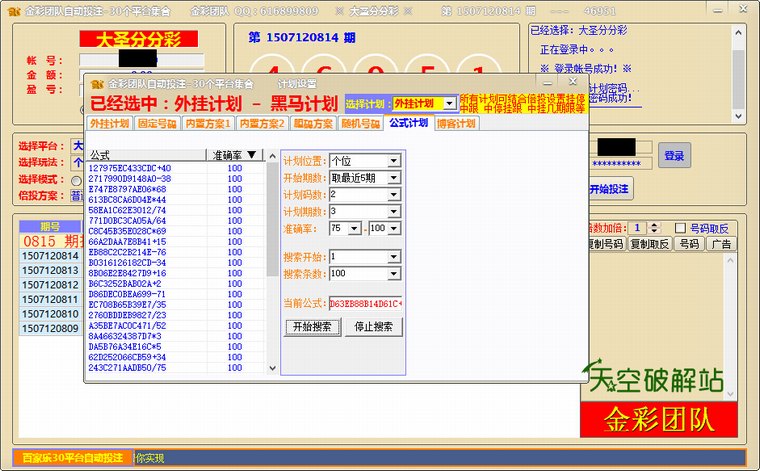The image size is (760, 471).
Task: Click the sort arrow on 准确率 column
Action: (x=253, y=156)
